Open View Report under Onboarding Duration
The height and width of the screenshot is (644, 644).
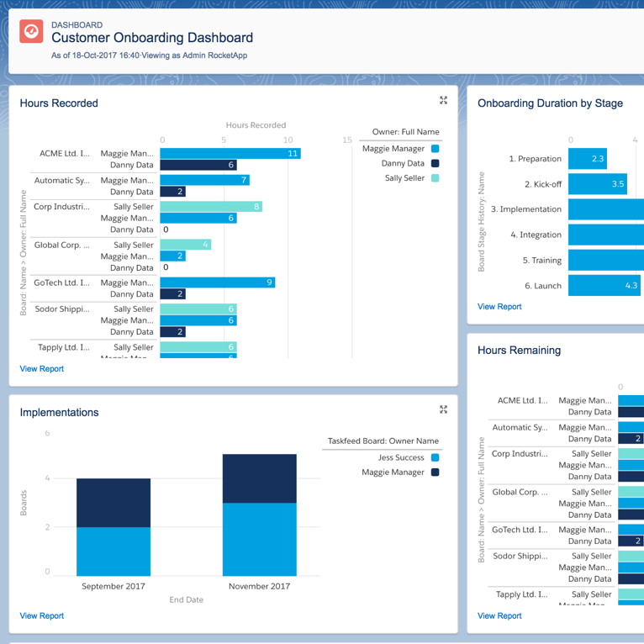click(x=499, y=307)
